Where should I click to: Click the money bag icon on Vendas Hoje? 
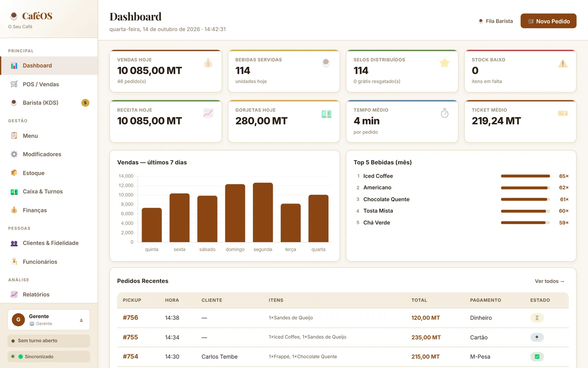pyautogui.click(x=208, y=63)
